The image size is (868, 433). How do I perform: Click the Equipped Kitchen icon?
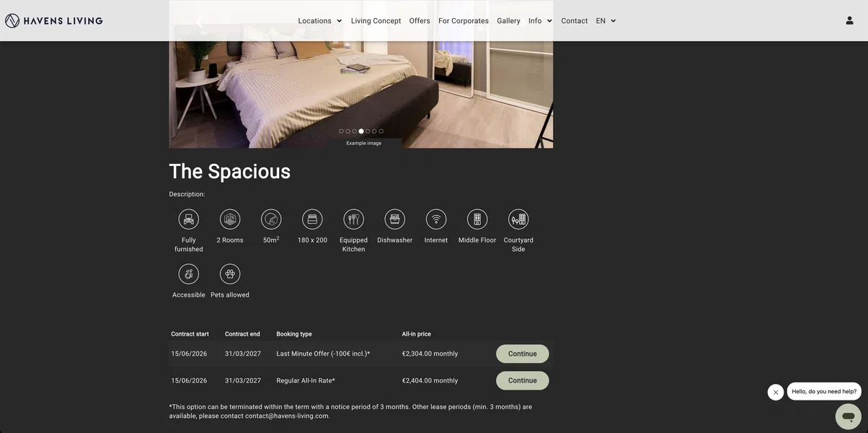pos(353,219)
